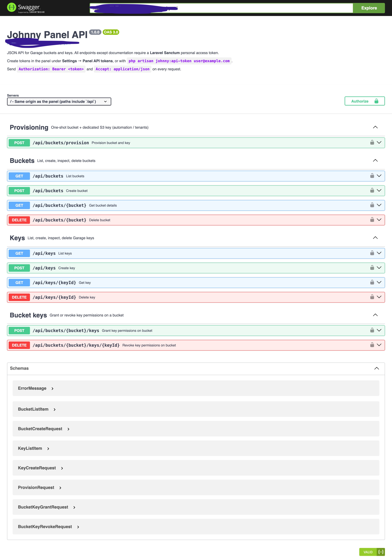Click the Schemas panel title
This screenshot has width=392, height=557.
[x=19, y=368]
